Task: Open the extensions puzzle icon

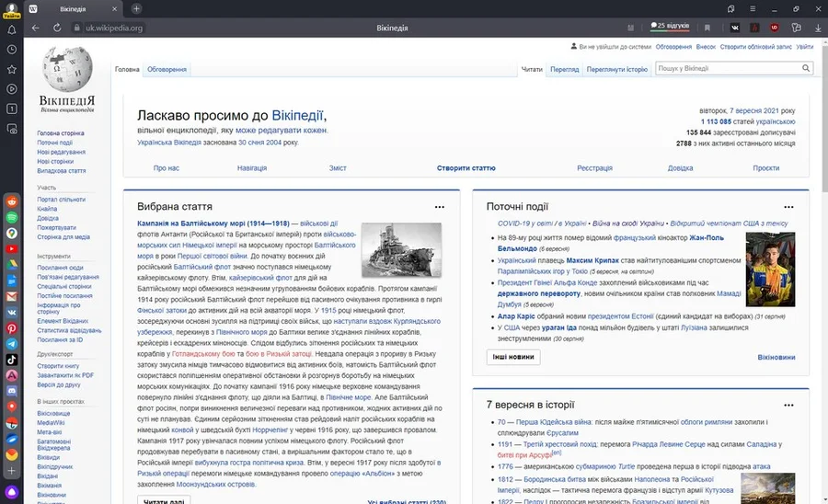Action: coord(797,28)
